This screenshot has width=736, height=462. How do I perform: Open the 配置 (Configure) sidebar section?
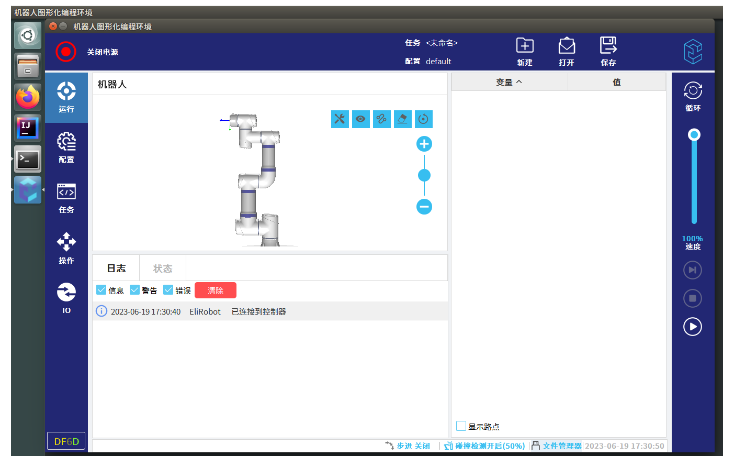(66, 146)
